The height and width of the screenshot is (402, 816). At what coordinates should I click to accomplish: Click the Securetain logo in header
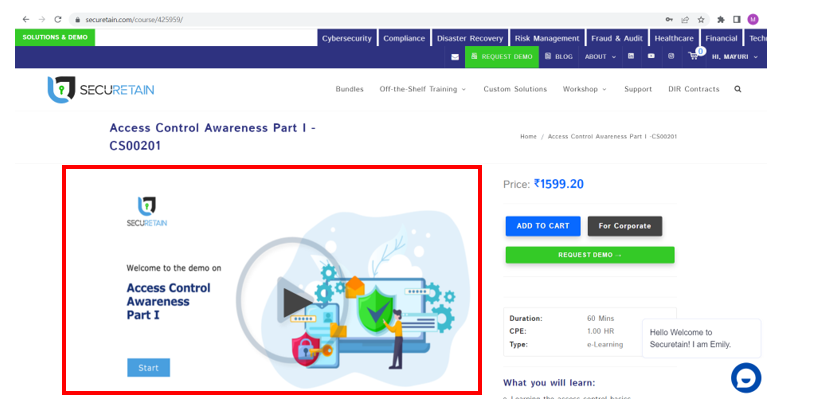coord(101,90)
